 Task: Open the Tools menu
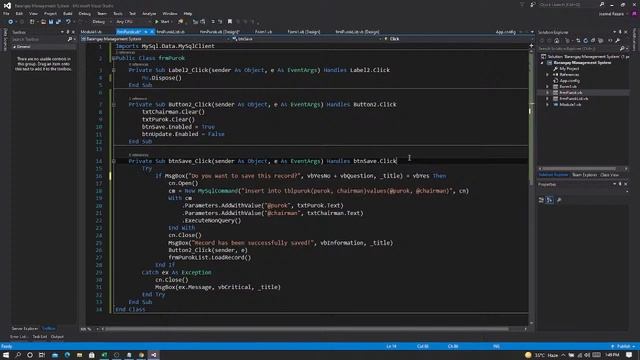point(118,13)
